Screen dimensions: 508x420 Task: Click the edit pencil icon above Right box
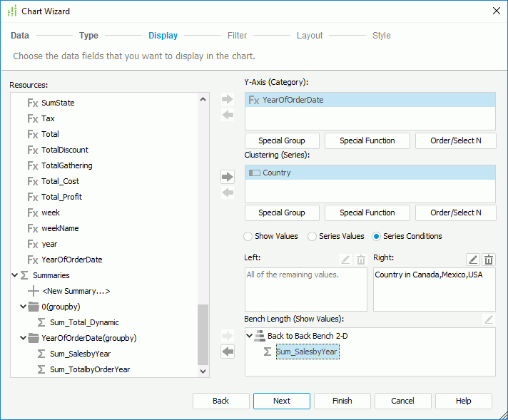pyautogui.click(x=472, y=260)
